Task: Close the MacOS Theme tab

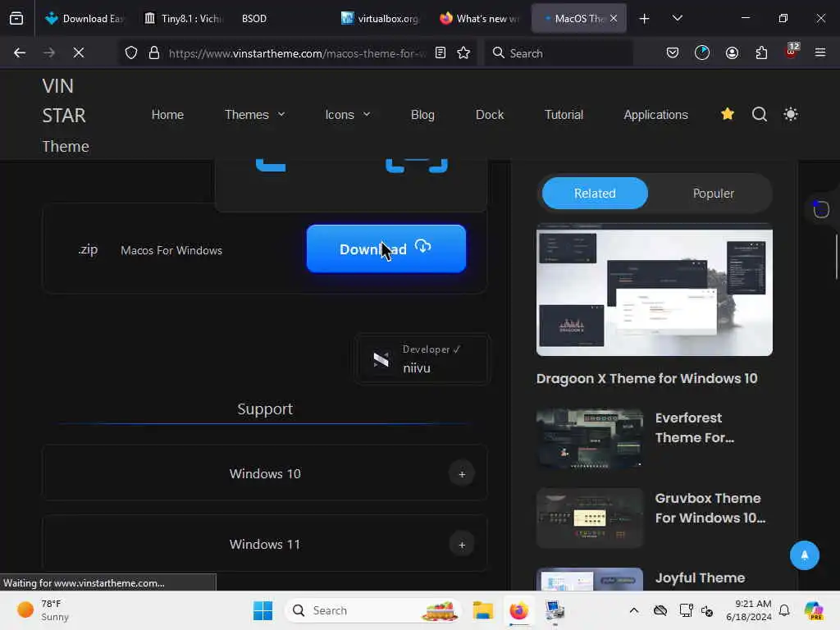Action: coord(614,18)
